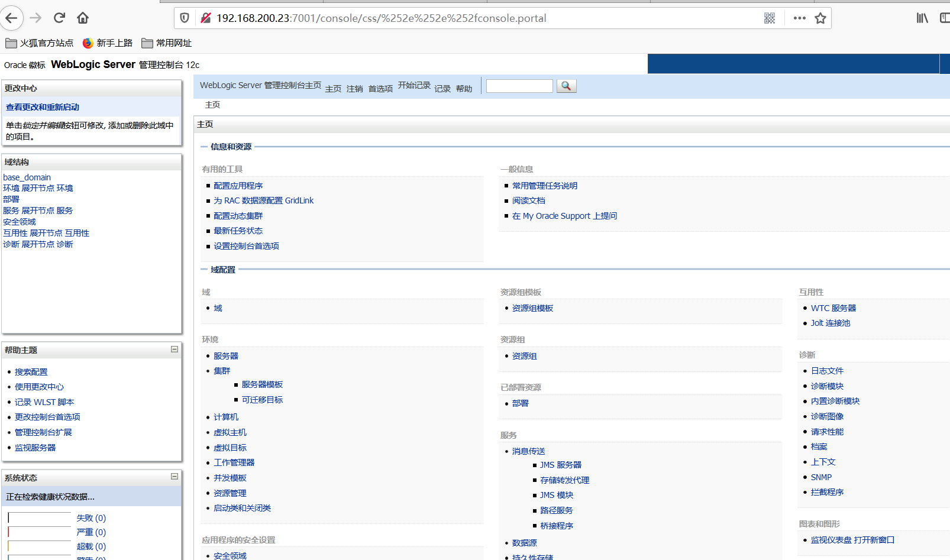Open 配置应用程序 link

[238, 186]
